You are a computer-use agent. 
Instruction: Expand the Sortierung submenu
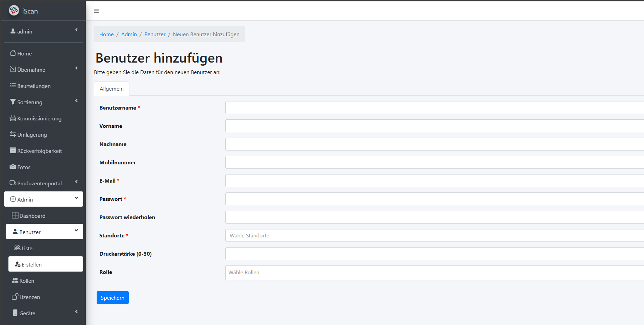[x=76, y=100]
